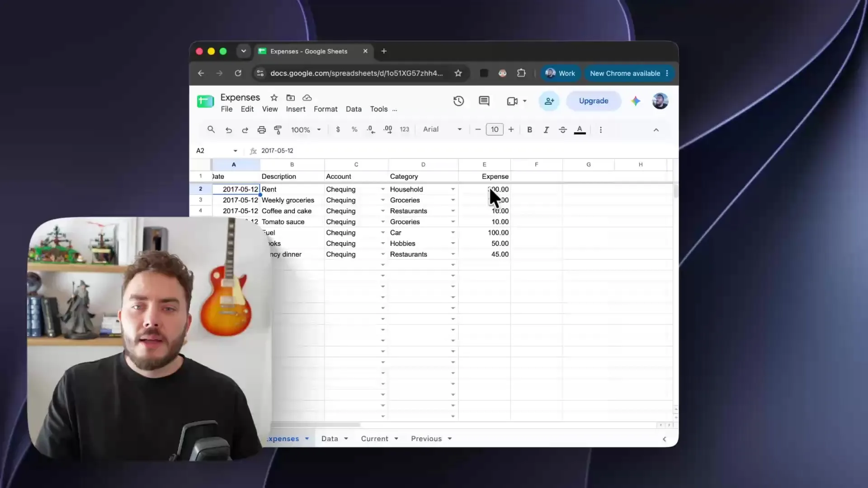Select the Fuel row 100.00 expense cell
This screenshot has width=868, height=488.
[x=484, y=233]
